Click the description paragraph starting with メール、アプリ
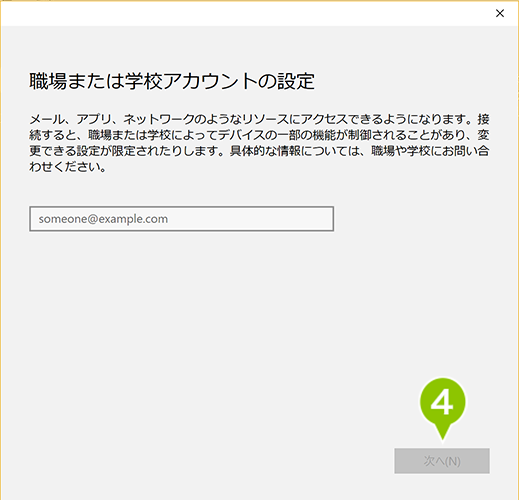This screenshot has width=519, height=500. (x=259, y=143)
